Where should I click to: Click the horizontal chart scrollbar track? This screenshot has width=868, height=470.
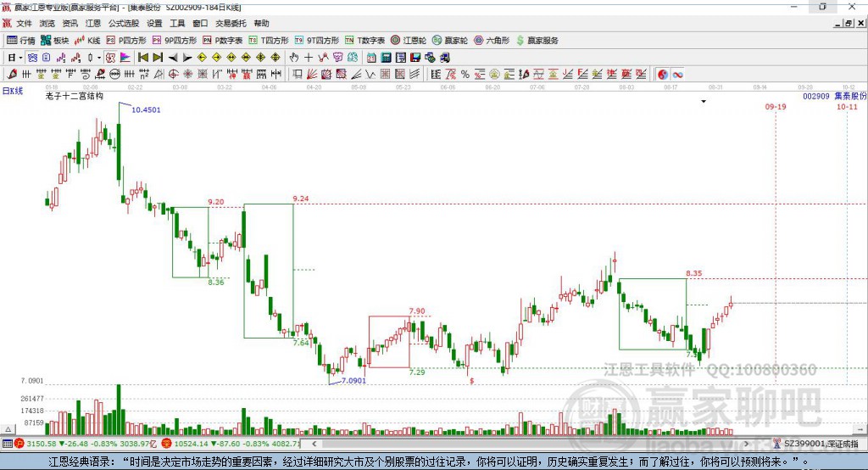[530, 444]
